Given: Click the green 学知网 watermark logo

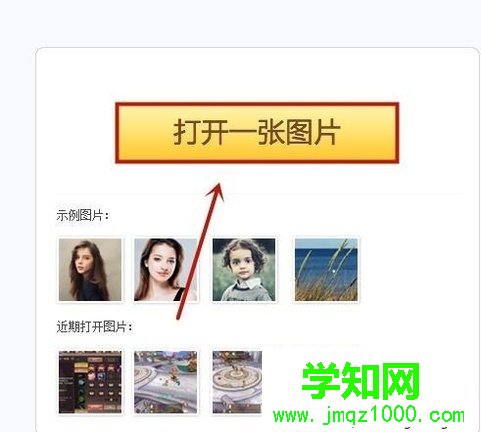Looking at the screenshot, I should pyautogui.click(x=360, y=381).
